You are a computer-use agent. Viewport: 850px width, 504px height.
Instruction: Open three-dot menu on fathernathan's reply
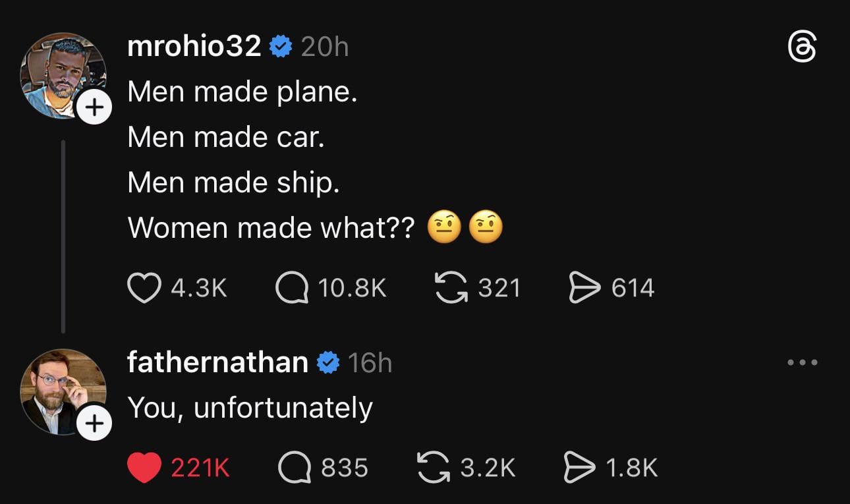coord(802,362)
